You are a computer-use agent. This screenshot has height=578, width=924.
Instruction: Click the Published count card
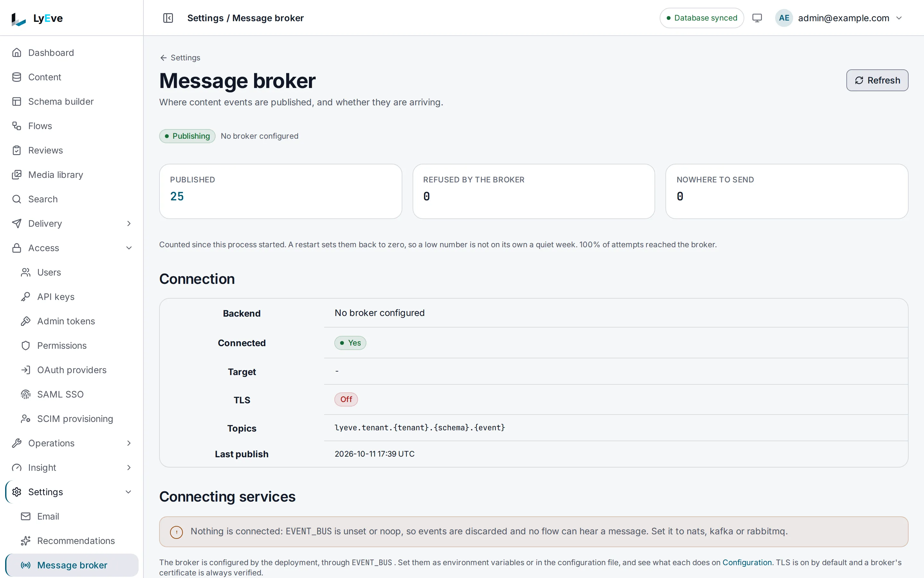click(x=281, y=191)
